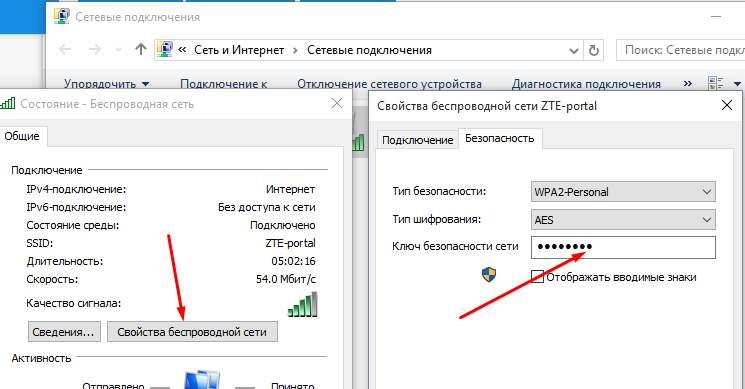Expand the security type WPA2-Personal dropdown
This screenshot has width=745, height=389.
coord(623,192)
